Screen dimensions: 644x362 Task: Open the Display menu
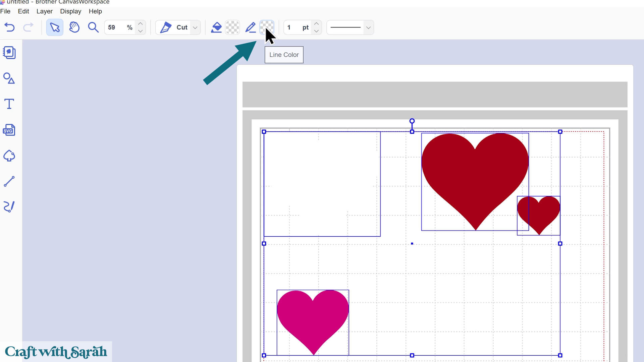(x=70, y=11)
